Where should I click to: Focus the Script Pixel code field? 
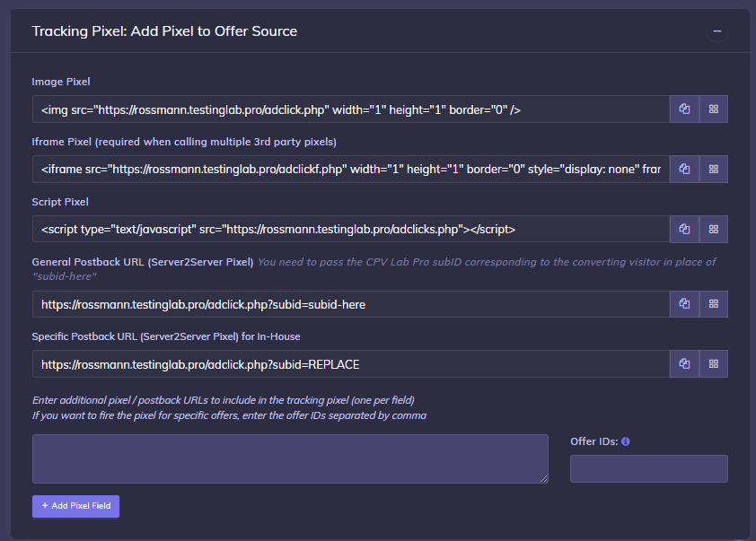pyautogui.click(x=351, y=229)
